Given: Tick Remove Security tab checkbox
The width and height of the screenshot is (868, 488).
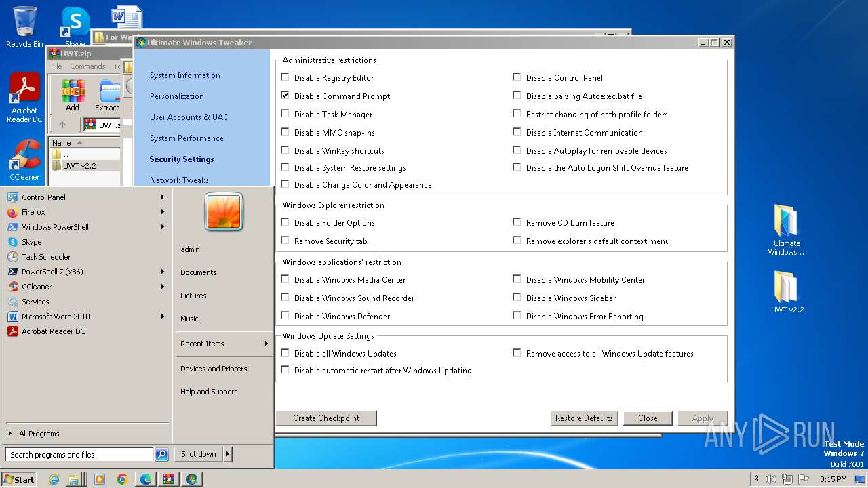Looking at the screenshot, I should tap(285, 241).
